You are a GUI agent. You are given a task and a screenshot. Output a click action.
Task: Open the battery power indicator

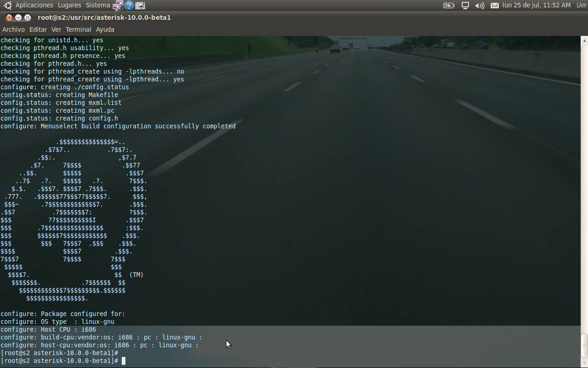[x=448, y=6]
